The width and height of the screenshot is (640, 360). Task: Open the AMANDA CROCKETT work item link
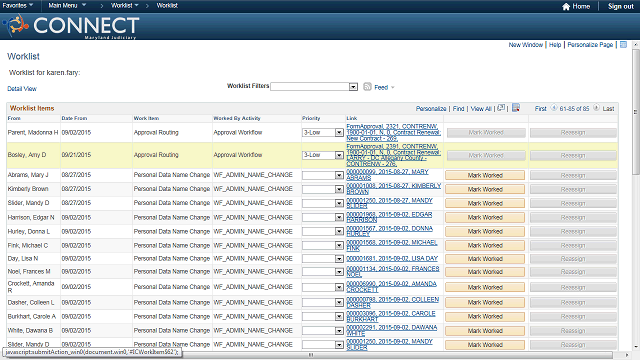391,287
